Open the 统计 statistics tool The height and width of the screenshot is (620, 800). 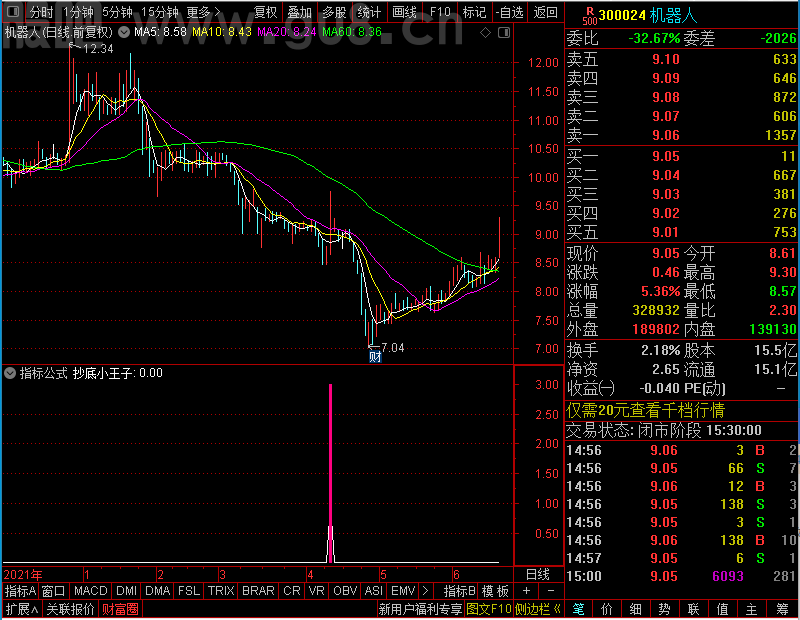point(369,12)
